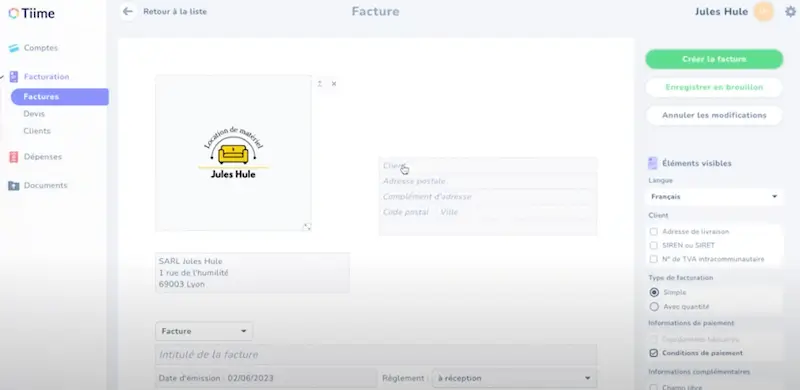Click the Retour à la liste link
The width and height of the screenshot is (800, 390).
pos(175,12)
